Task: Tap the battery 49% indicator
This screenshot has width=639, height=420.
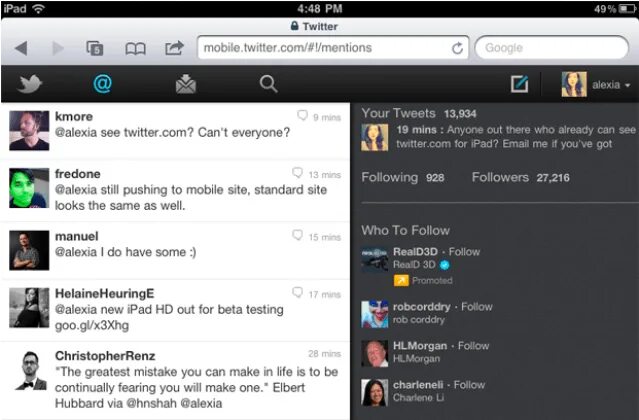Action: point(615,9)
